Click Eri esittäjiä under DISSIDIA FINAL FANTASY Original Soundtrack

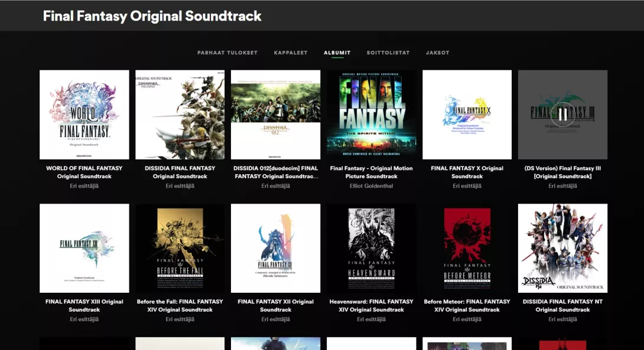point(180,186)
